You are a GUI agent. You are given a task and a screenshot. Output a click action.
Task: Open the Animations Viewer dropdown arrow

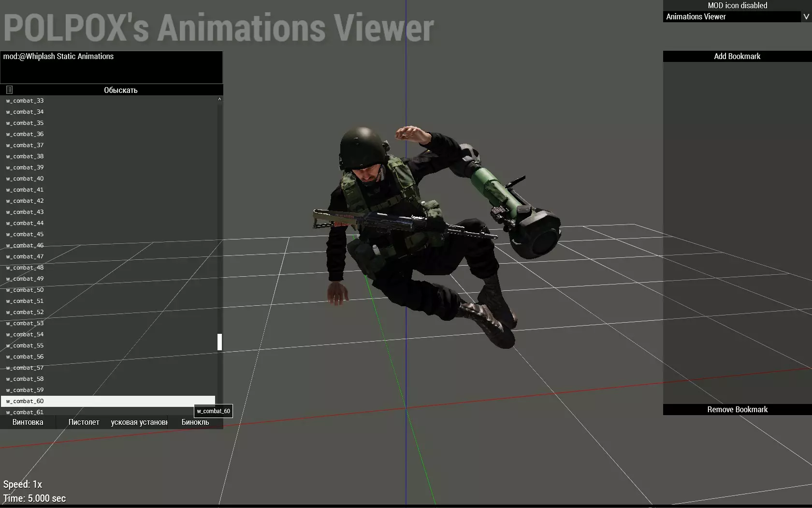click(806, 16)
